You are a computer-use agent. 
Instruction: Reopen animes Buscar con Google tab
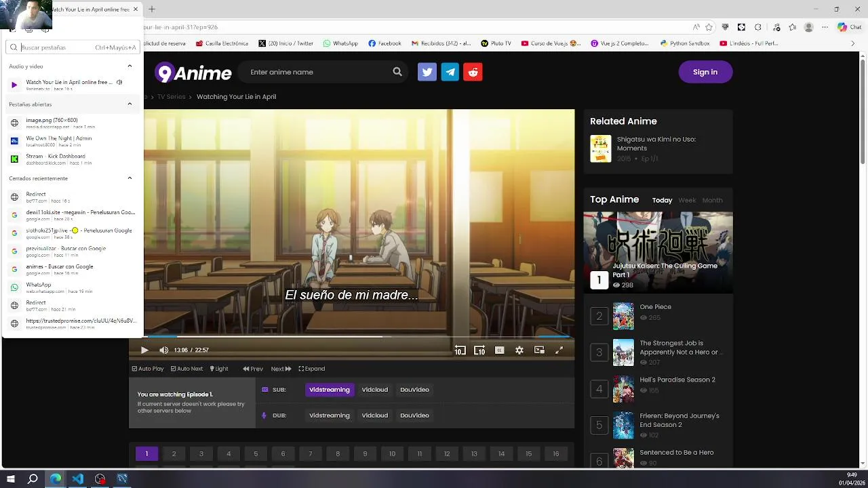(73, 269)
